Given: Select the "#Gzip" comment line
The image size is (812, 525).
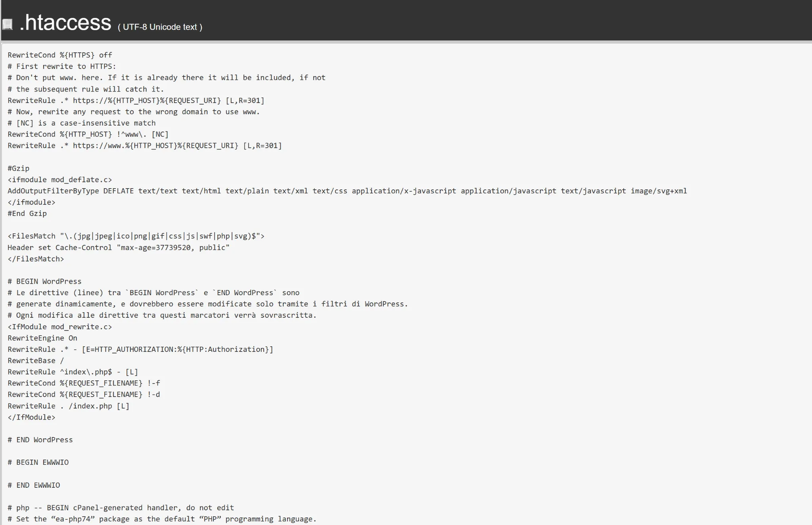Looking at the screenshot, I should (x=18, y=168).
